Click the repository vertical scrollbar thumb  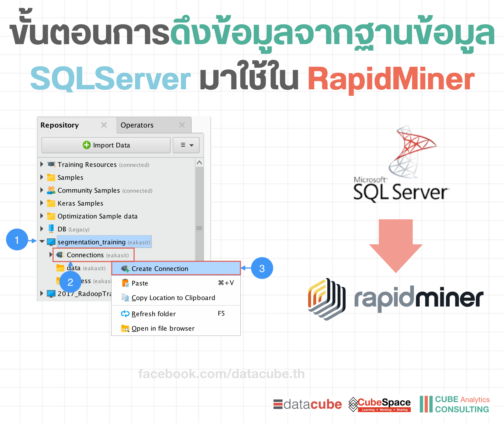coord(199,214)
